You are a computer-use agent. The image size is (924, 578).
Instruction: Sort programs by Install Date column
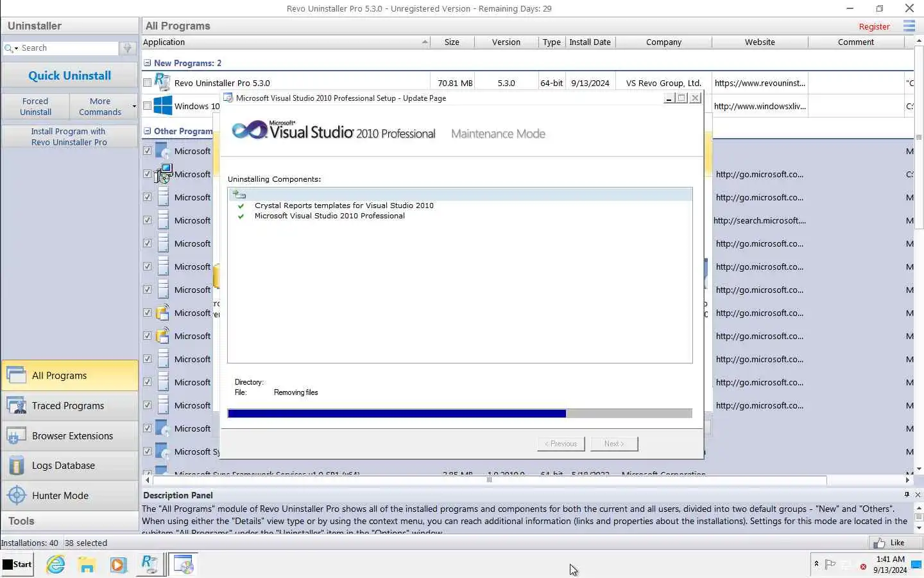[x=590, y=42]
